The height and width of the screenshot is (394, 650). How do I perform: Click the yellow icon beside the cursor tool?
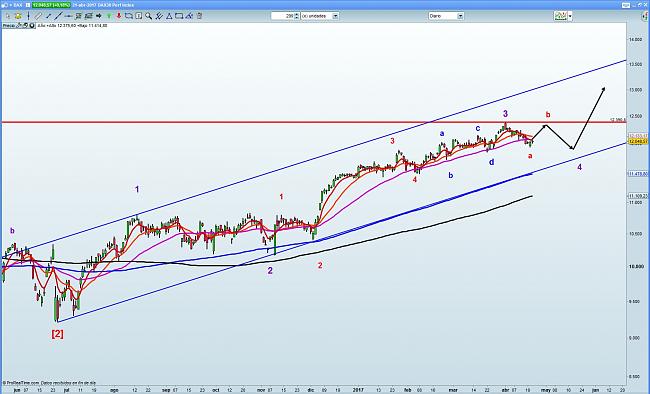tap(18, 16)
